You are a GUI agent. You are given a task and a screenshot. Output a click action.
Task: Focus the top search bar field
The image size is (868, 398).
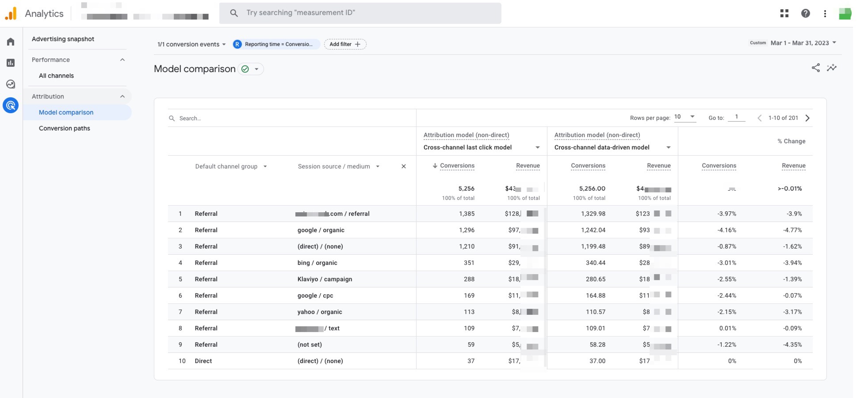pos(360,13)
